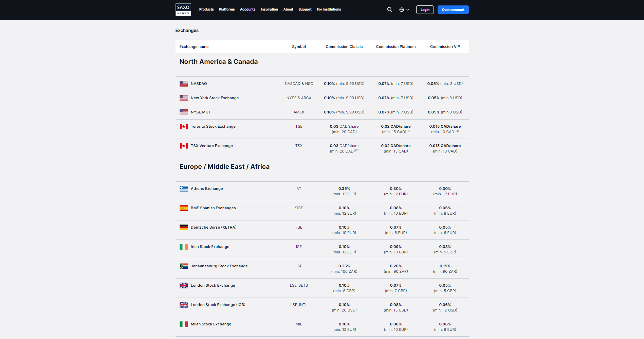Screen dimensions: 644x339
Task: Click Toronto Classic commission 0.03 CAD/share
Action: point(344,126)
